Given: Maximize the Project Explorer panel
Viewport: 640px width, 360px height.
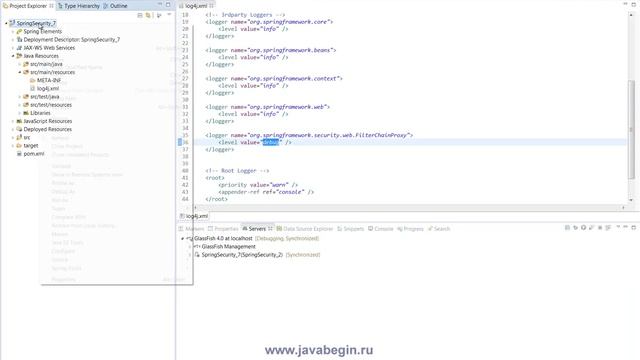Looking at the screenshot, I should click(x=168, y=4).
